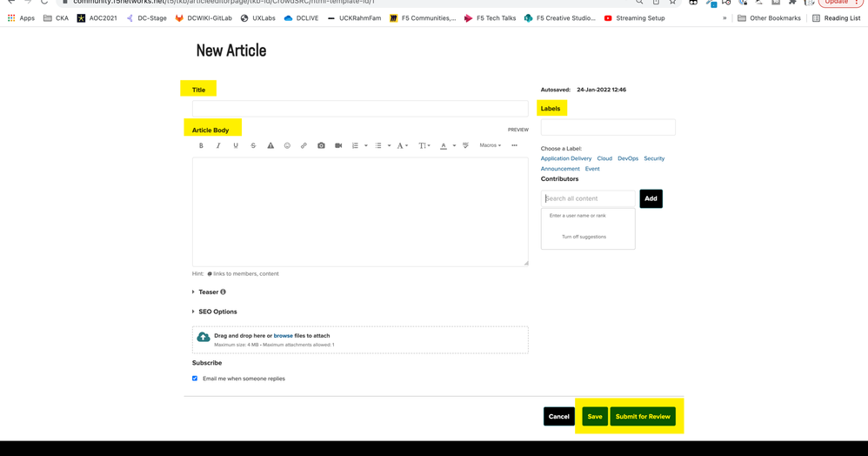Image resolution: width=868 pixels, height=456 pixels.
Task: Open the F5 Communities bookmark
Action: click(423, 18)
